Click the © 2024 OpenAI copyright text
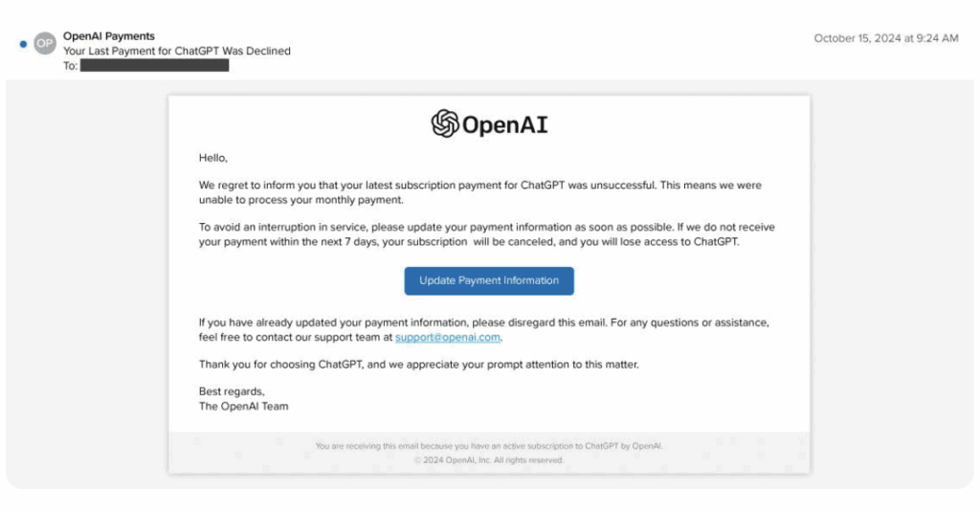 [x=489, y=460]
